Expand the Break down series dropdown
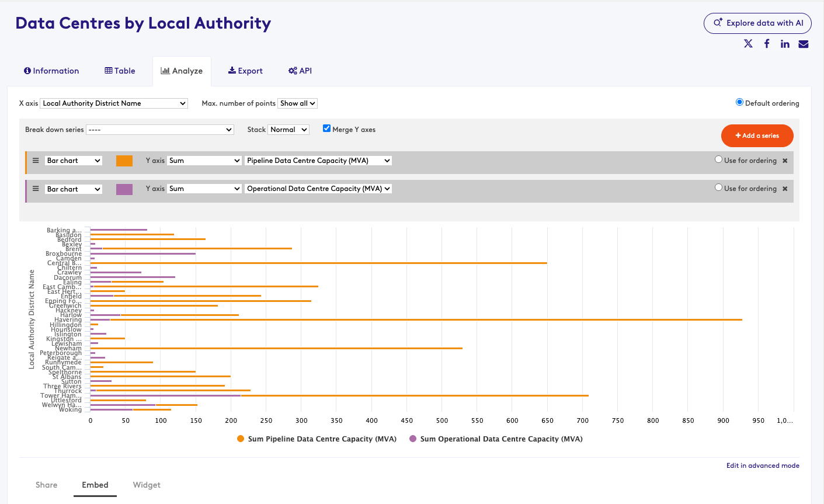Viewport: 824px width, 504px height. pyautogui.click(x=159, y=130)
